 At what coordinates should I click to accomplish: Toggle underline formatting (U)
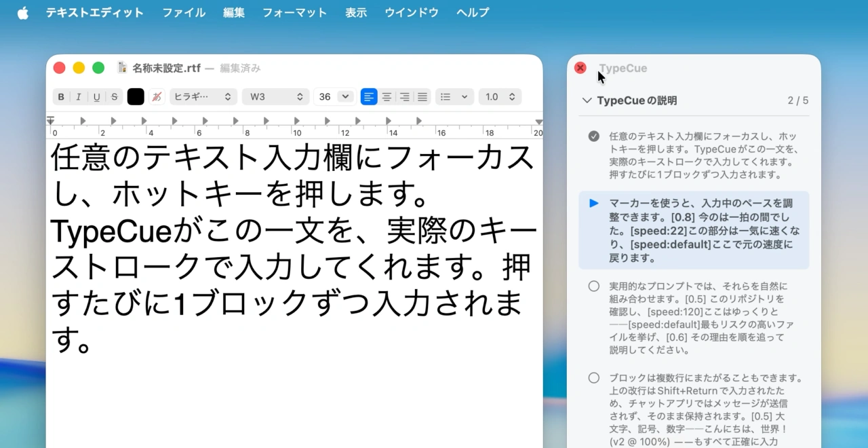tap(96, 97)
